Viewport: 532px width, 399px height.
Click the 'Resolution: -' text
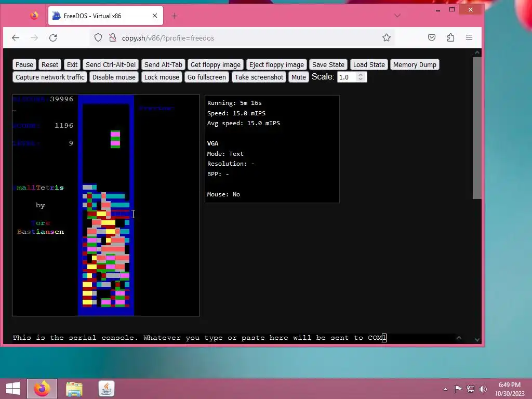click(231, 164)
